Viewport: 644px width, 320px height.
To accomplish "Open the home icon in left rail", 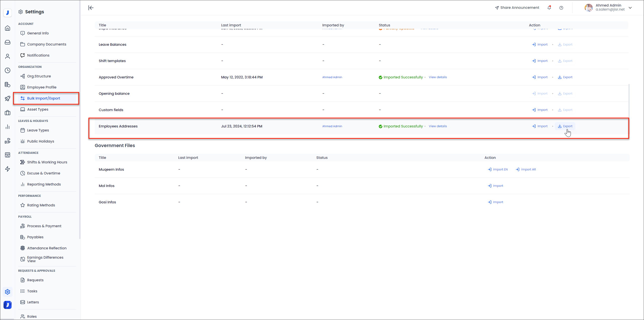I will (x=8, y=28).
